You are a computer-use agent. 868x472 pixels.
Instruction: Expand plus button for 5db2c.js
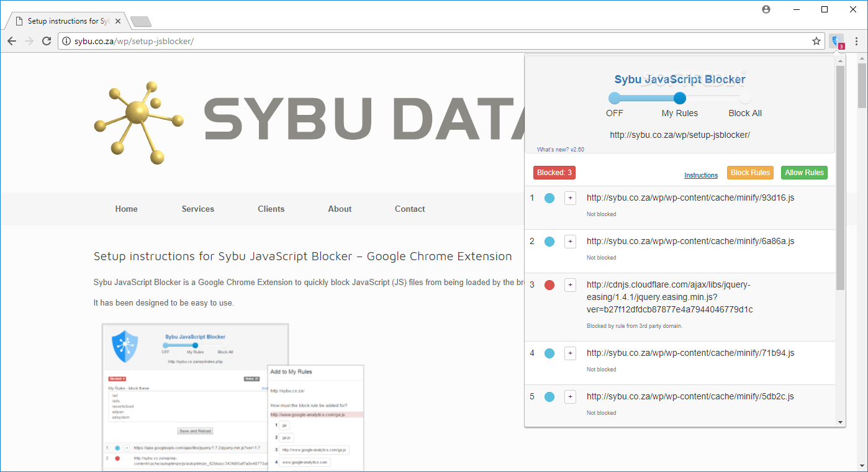570,397
